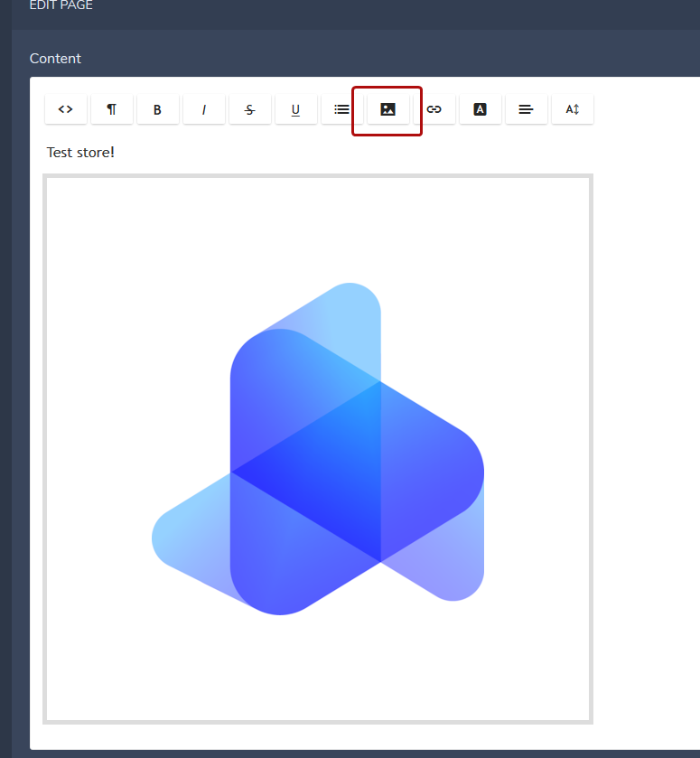
Task: Click the "EDIT PAGE" header title
Action: [x=61, y=5]
